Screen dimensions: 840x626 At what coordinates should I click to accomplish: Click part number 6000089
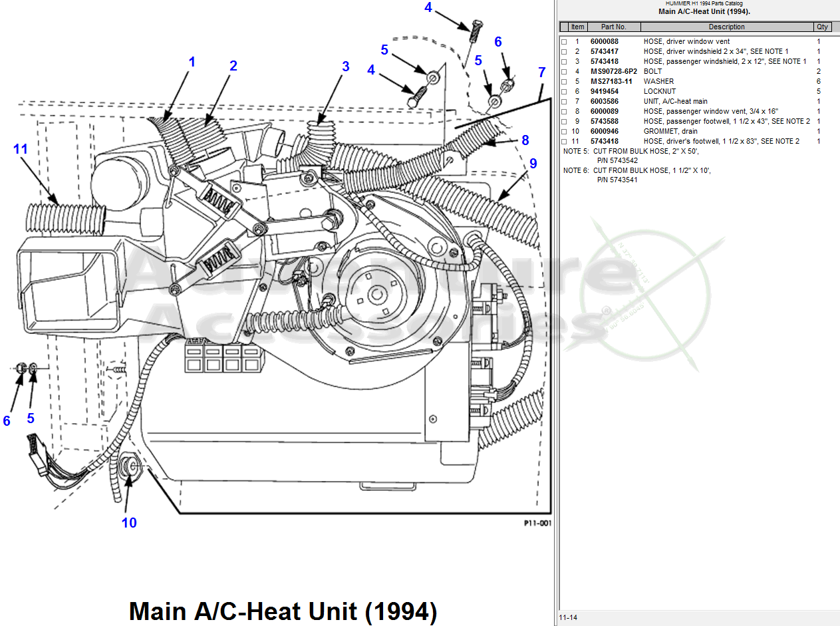click(x=604, y=112)
